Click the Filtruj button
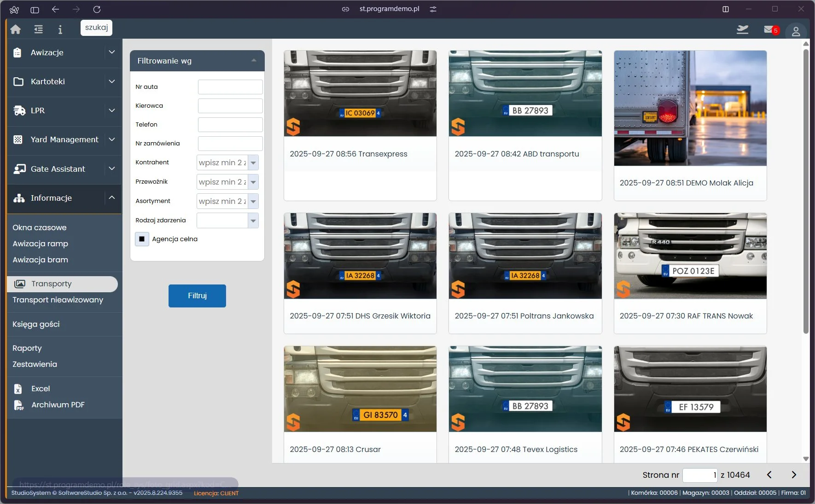 (x=197, y=295)
